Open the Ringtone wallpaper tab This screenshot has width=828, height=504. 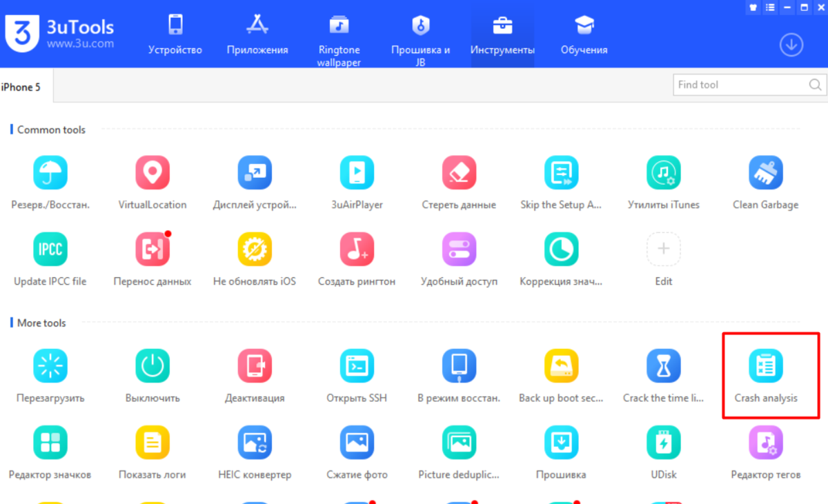tap(339, 39)
